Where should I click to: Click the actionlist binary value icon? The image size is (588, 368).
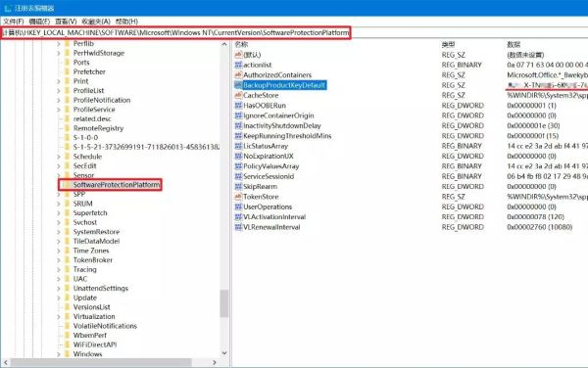(238, 65)
